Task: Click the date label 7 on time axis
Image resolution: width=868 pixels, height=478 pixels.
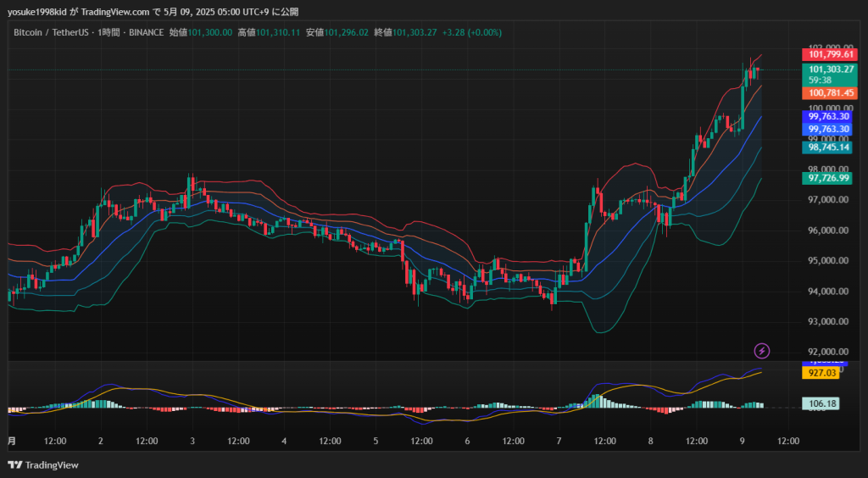Action: pyautogui.click(x=559, y=441)
